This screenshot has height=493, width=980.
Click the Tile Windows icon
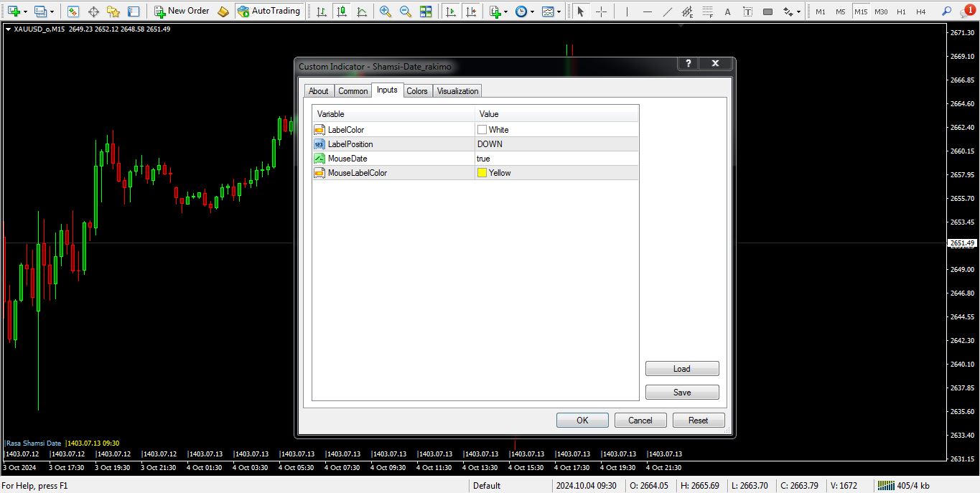coord(426,11)
